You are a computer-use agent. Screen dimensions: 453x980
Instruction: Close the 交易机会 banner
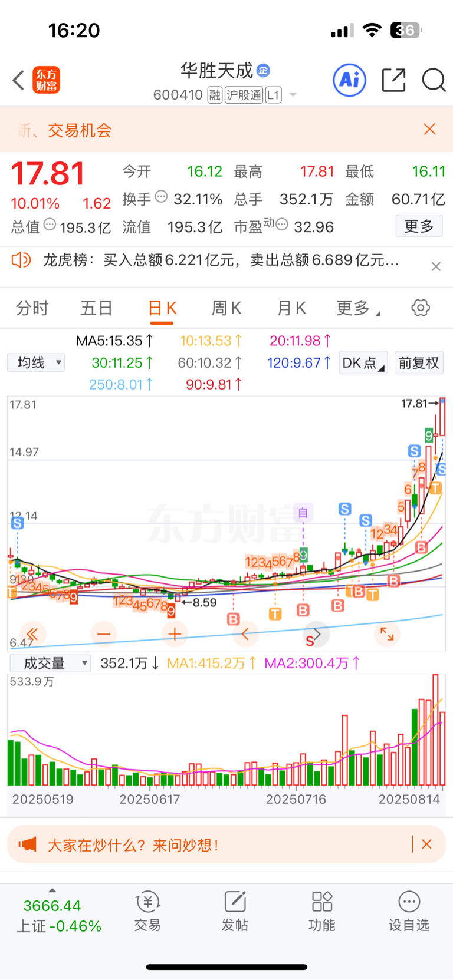coord(430,129)
